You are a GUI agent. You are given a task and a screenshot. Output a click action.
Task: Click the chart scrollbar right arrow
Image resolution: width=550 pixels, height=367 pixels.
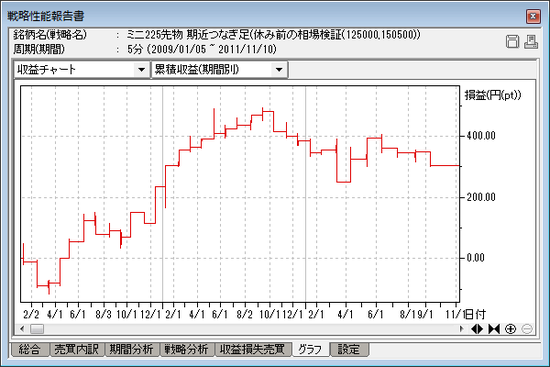461,329
